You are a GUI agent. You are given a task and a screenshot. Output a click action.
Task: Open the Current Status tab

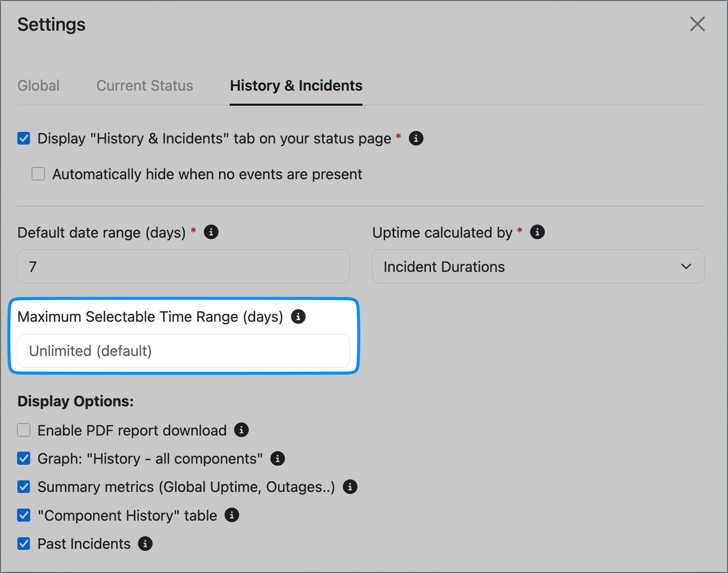pyautogui.click(x=144, y=86)
